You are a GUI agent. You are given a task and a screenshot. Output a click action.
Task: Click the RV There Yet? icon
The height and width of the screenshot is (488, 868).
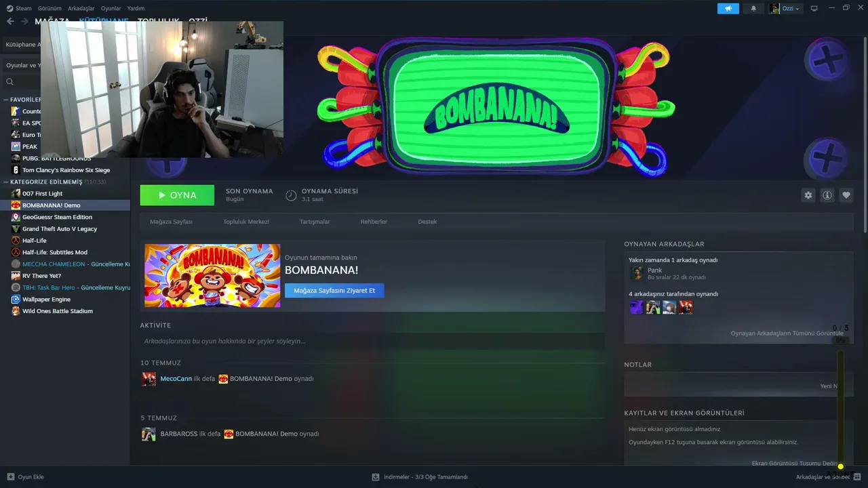pos(16,276)
